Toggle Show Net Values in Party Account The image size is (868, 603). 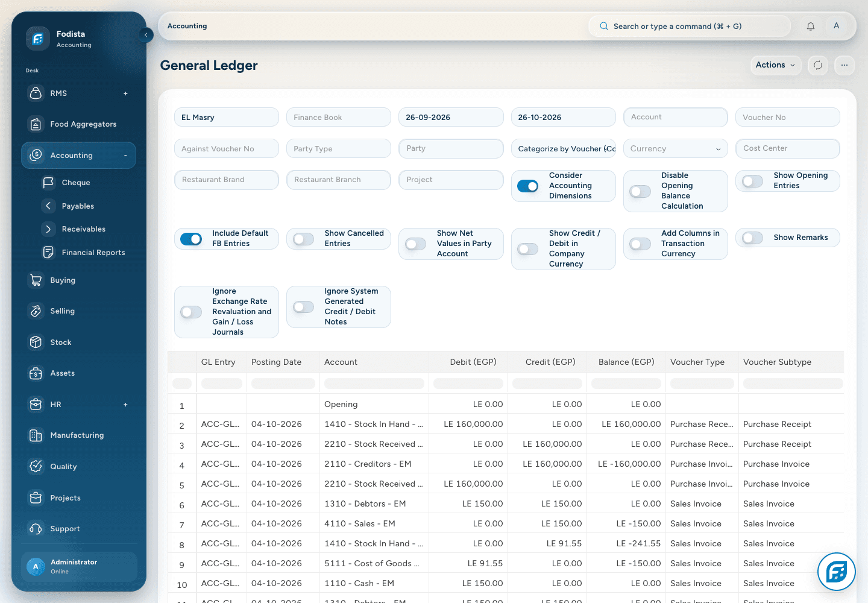(415, 244)
